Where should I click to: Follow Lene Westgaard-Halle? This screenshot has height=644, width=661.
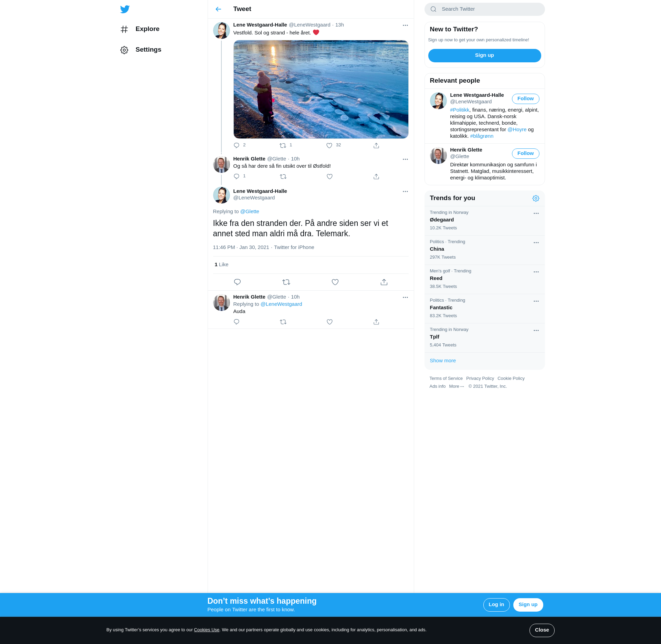pyautogui.click(x=525, y=99)
